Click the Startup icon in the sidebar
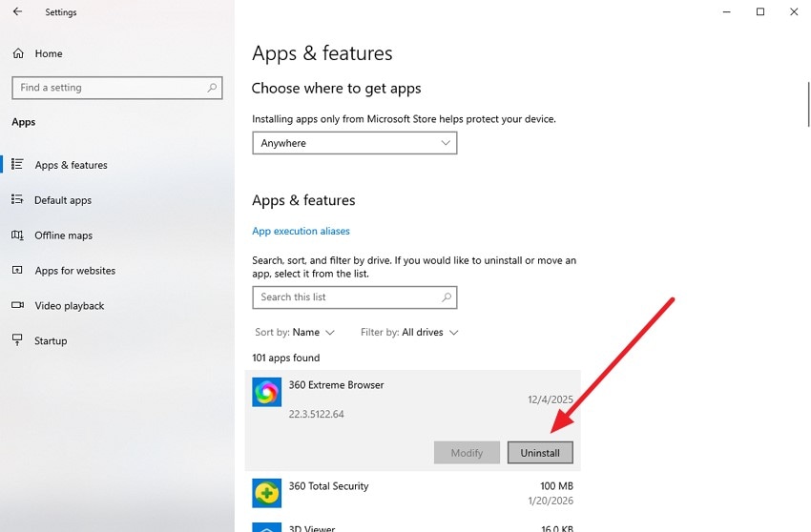Viewport: 811px width, 532px height. (x=17, y=339)
